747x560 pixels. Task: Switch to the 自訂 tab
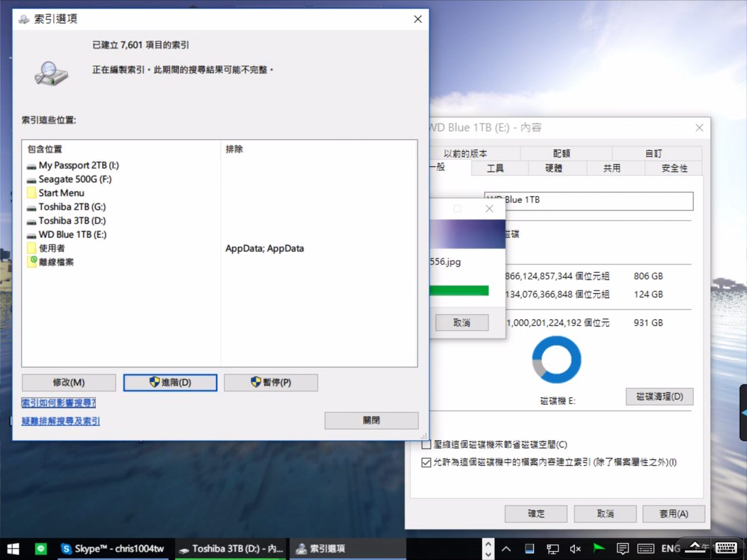tap(654, 153)
